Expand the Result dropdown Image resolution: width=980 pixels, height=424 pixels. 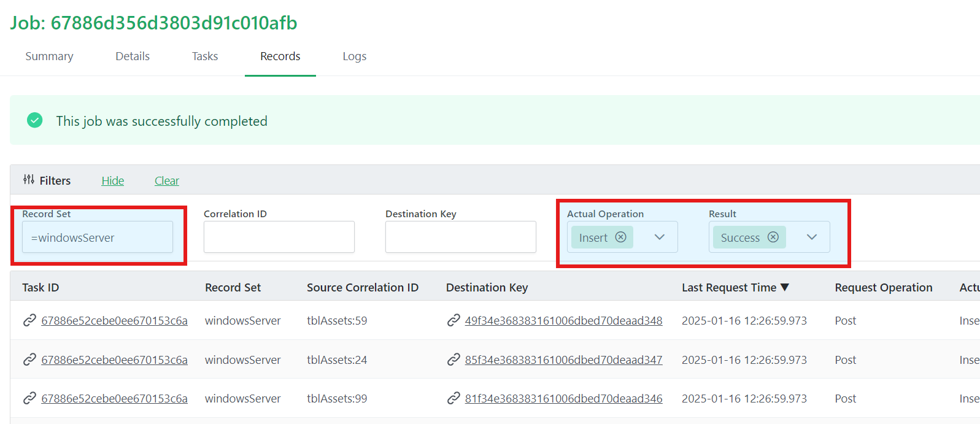click(812, 237)
